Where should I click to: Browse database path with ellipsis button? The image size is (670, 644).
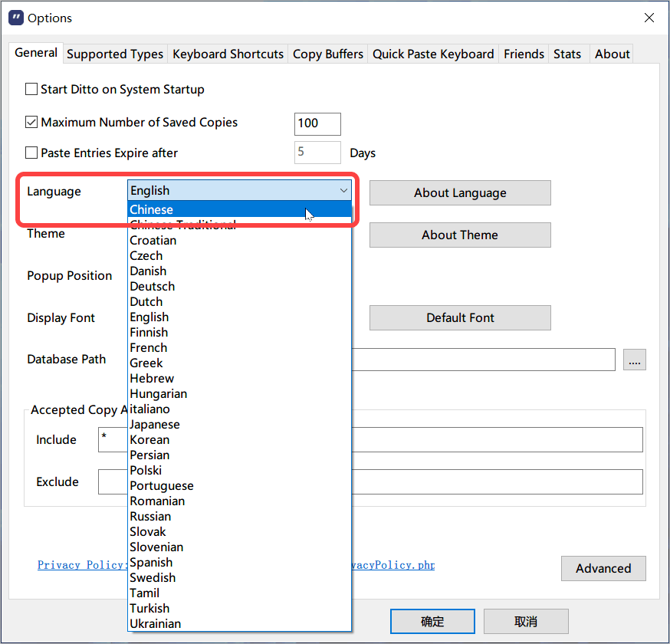click(635, 360)
